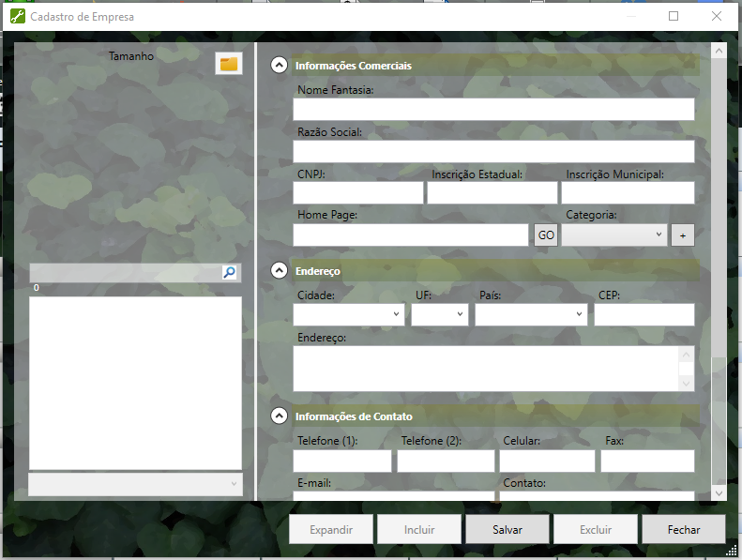The height and width of the screenshot is (560, 742).
Task: Collapse the Informações de Contato section
Action: 279,416
